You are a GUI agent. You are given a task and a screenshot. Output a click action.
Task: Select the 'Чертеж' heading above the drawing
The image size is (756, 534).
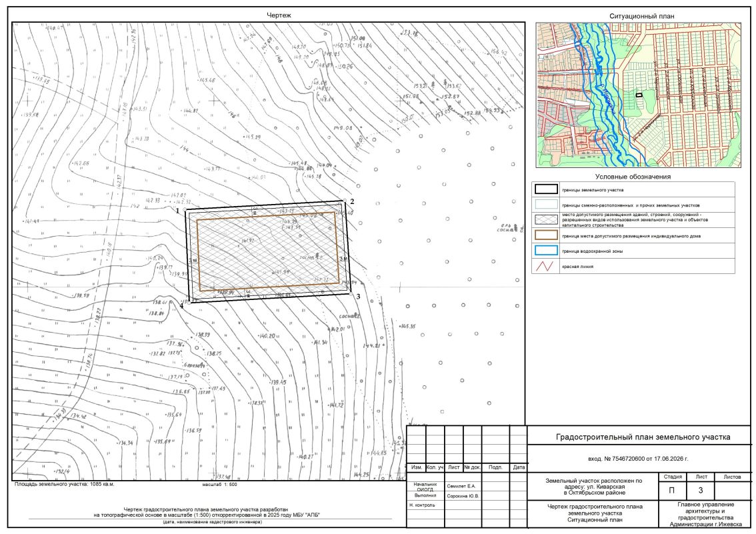pyautogui.click(x=279, y=15)
